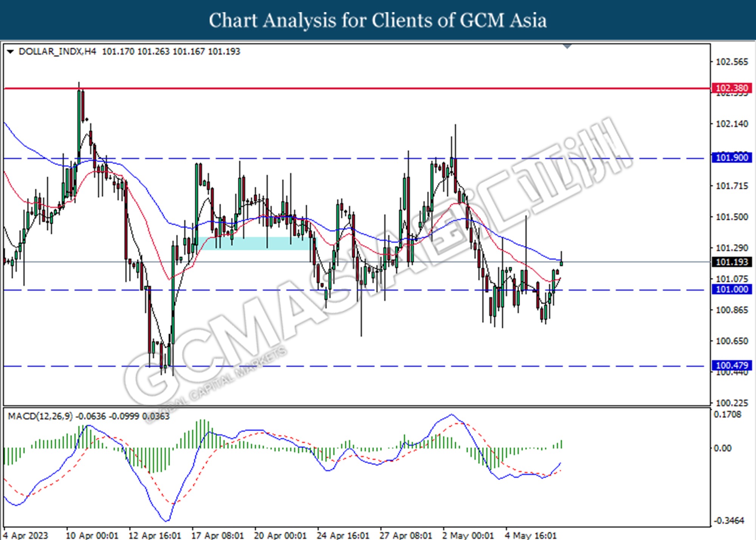Click the 100.225 price scale value
Screen dimensions: 756x540
coord(732,403)
